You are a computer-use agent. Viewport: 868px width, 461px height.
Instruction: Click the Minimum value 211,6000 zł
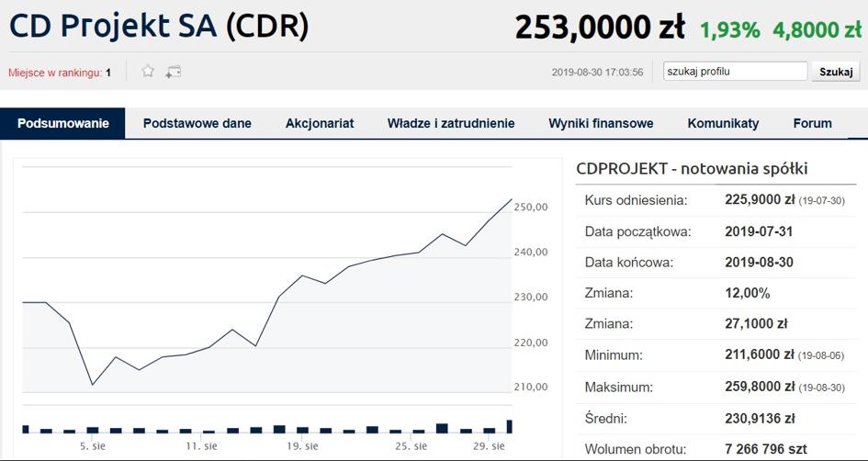tap(760, 354)
